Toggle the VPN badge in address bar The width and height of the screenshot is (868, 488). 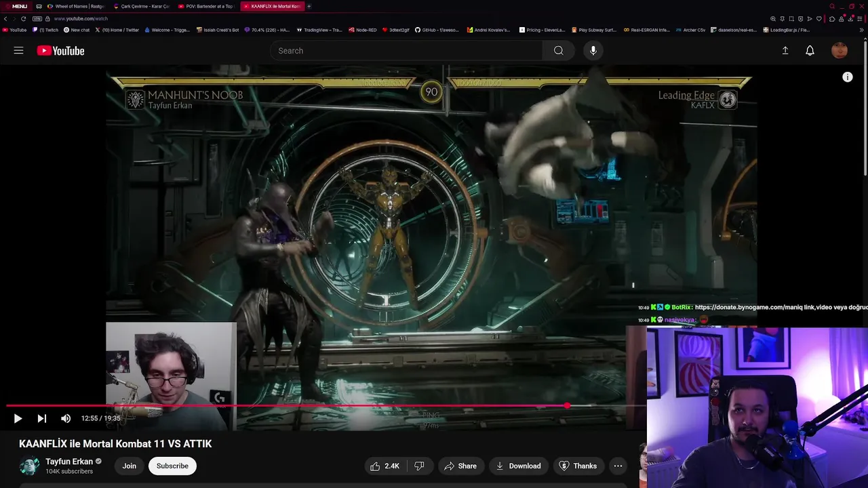pyautogui.click(x=37, y=19)
